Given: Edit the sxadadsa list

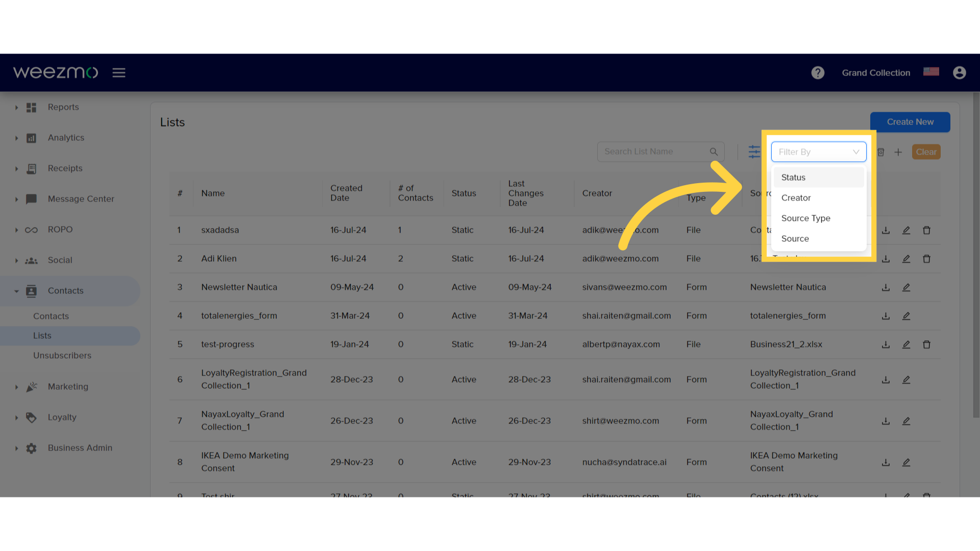Looking at the screenshot, I should tap(906, 231).
